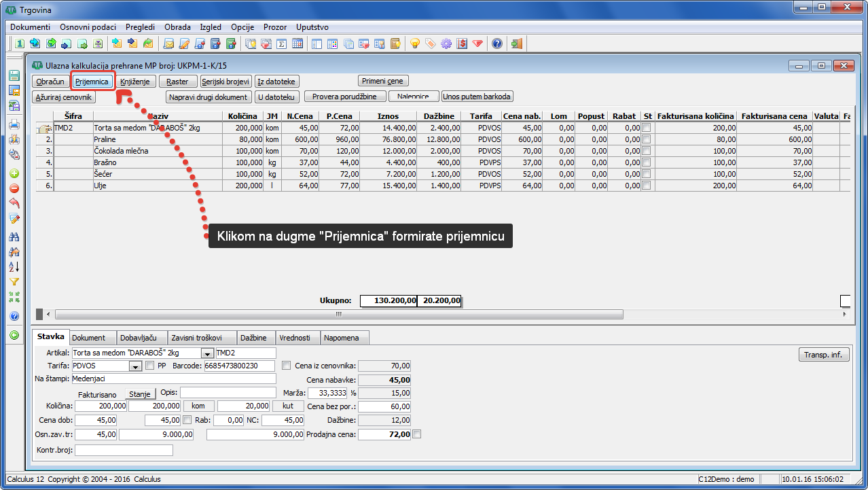Click the print icon in the left sidebar
868x490 pixels.
(x=14, y=124)
